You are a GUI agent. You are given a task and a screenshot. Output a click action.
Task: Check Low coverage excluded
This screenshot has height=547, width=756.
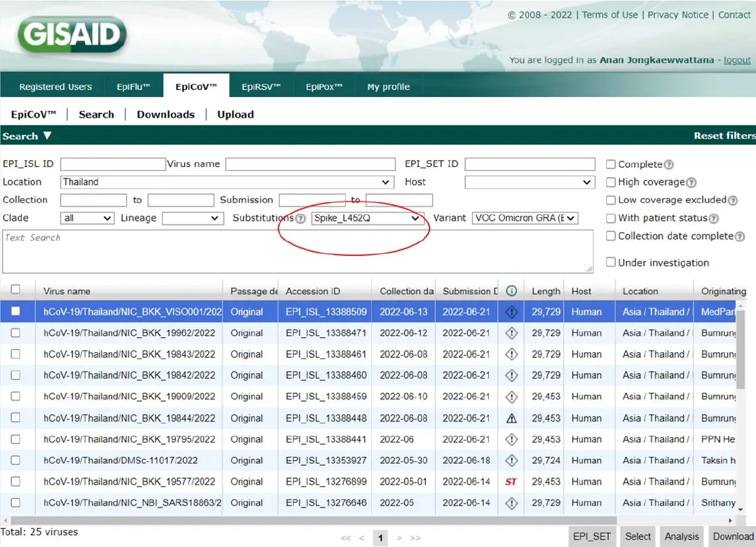610,200
